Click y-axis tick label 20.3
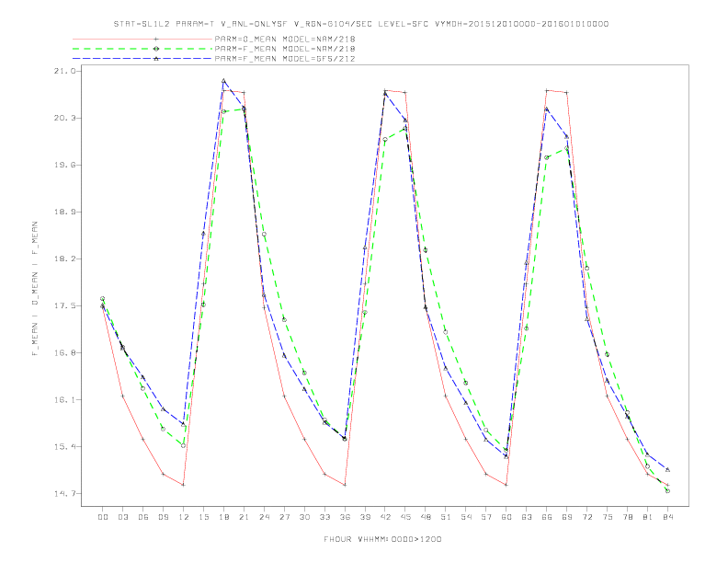728x563 pixels. pos(64,118)
